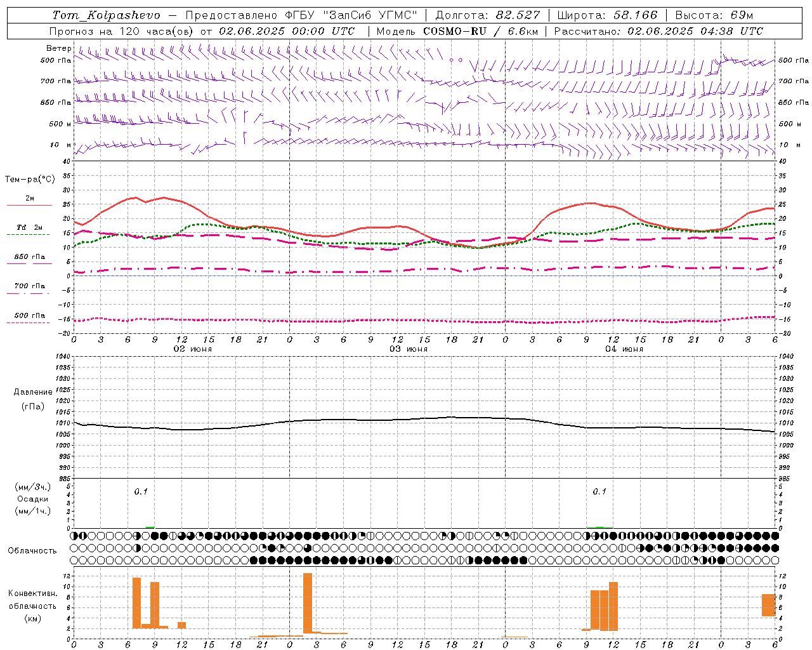Click the '0.1' precipitation value on 04 июня
This screenshot has width=812, height=650.
(x=599, y=491)
